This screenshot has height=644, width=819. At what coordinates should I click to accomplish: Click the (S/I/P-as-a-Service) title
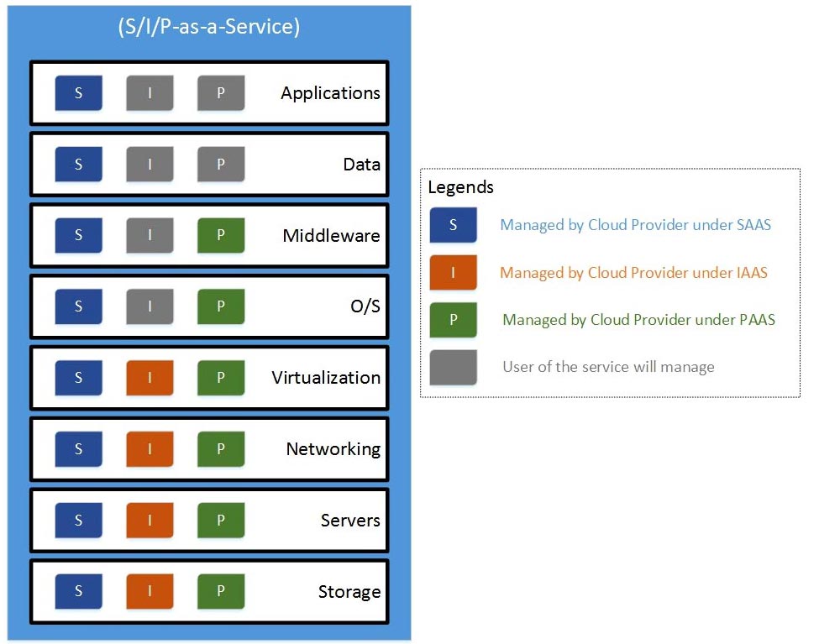pos(208,27)
